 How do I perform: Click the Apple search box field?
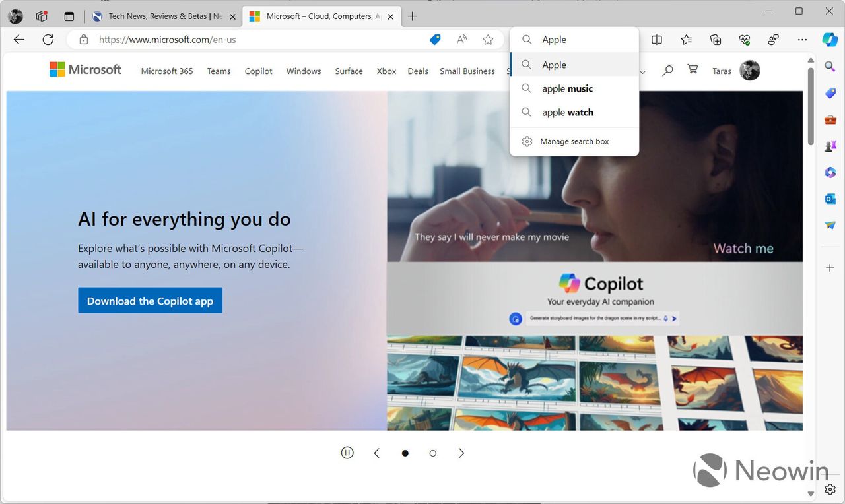coord(574,40)
